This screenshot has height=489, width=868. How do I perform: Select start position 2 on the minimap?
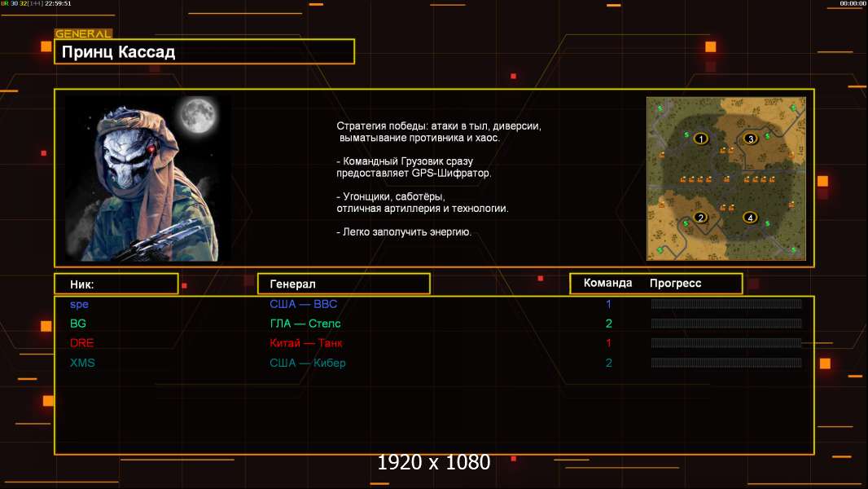click(x=700, y=218)
